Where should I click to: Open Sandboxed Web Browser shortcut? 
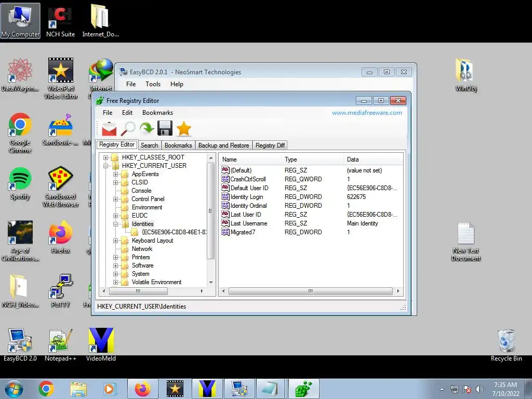(60, 187)
